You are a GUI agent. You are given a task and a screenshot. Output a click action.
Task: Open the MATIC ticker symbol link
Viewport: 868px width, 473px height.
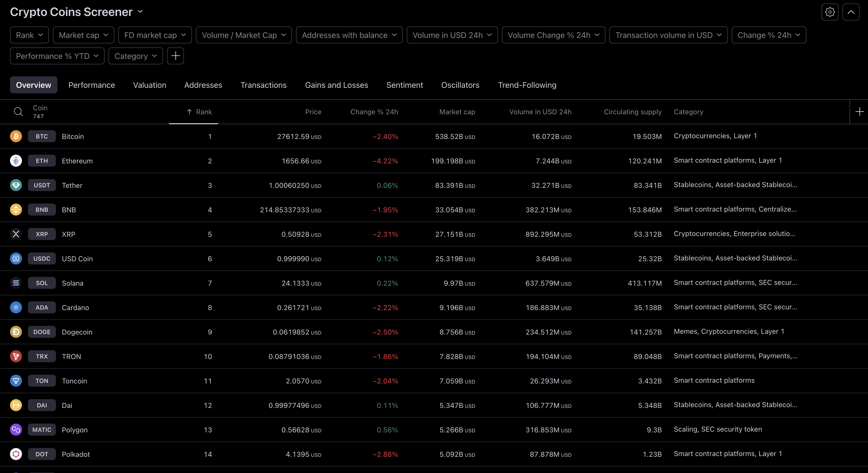click(42, 430)
